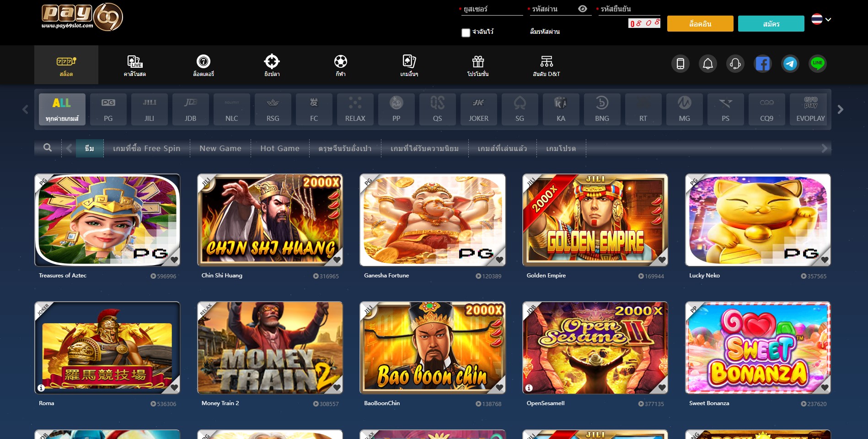The height and width of the screenshot is (439, 868).
Task: Show info for the Roma game
Action: [41, 388]
